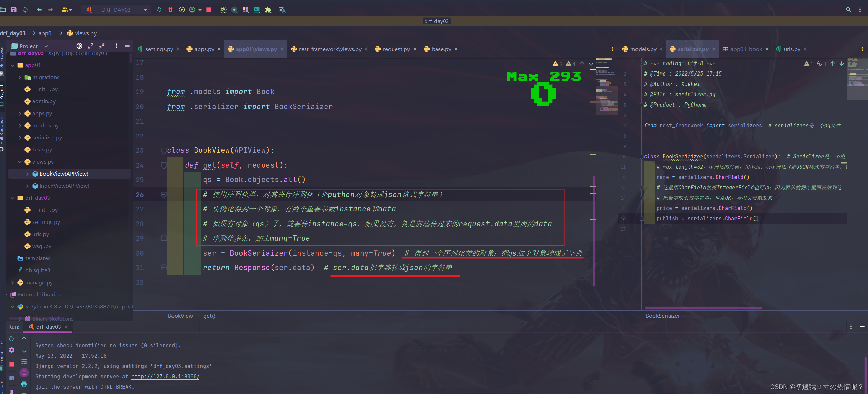This screenshot has height=394, width=868.
Task: Toggle soft-wrap in Run console
Action: tap(24, 362)
